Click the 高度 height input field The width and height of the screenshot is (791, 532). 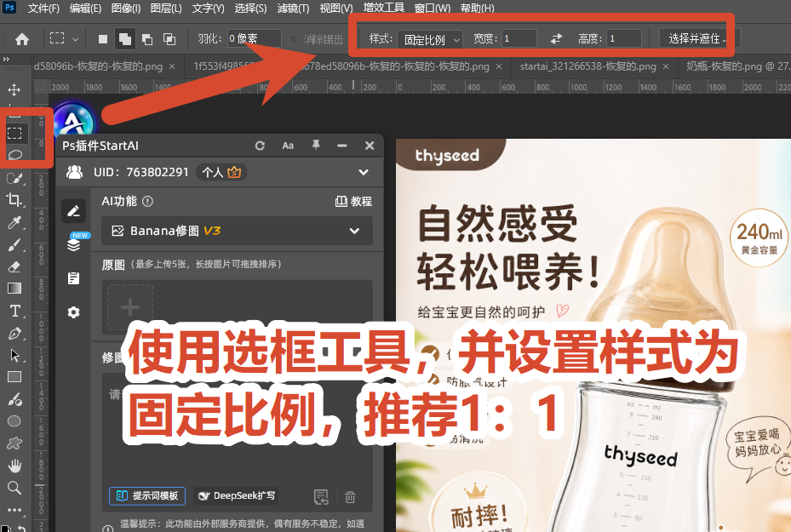pos(624,39)
